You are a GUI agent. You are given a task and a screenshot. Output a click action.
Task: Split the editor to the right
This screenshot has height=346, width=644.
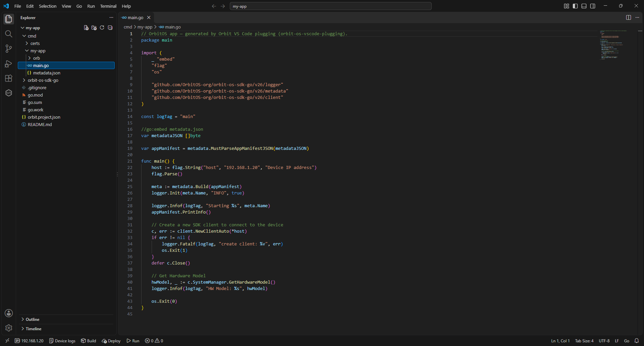pos(629,17)
